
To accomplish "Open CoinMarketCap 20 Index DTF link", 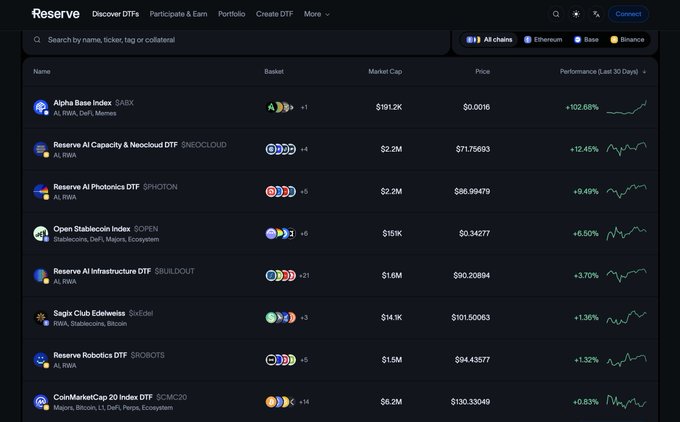I will 103,397.
